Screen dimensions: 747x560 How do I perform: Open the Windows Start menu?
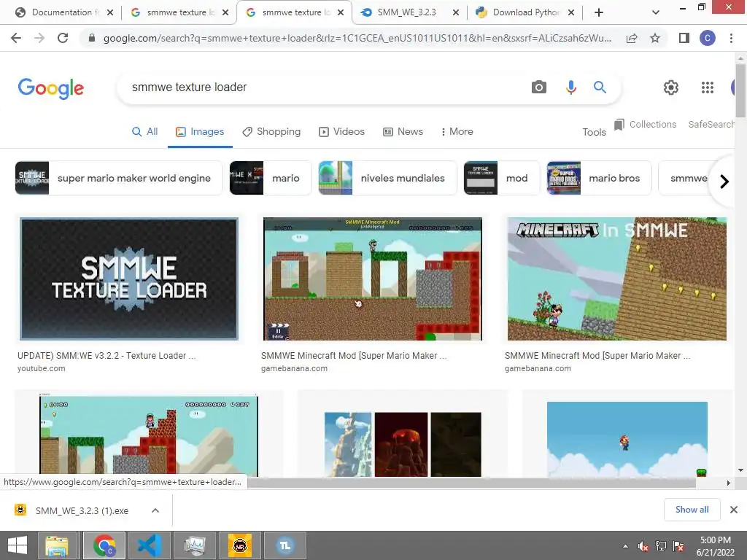(18, 545)
